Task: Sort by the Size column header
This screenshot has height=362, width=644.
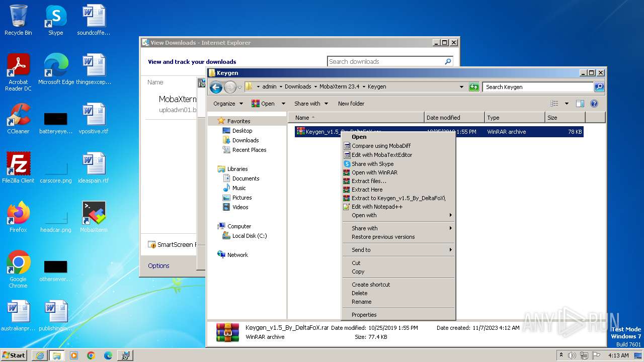Action: pos(565,118)
